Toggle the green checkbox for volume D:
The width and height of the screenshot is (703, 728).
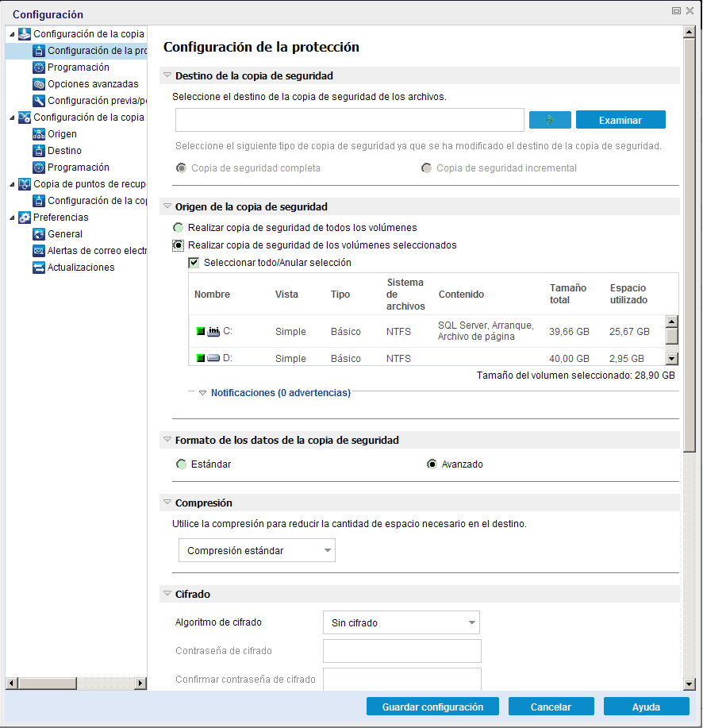pos(201,358)
